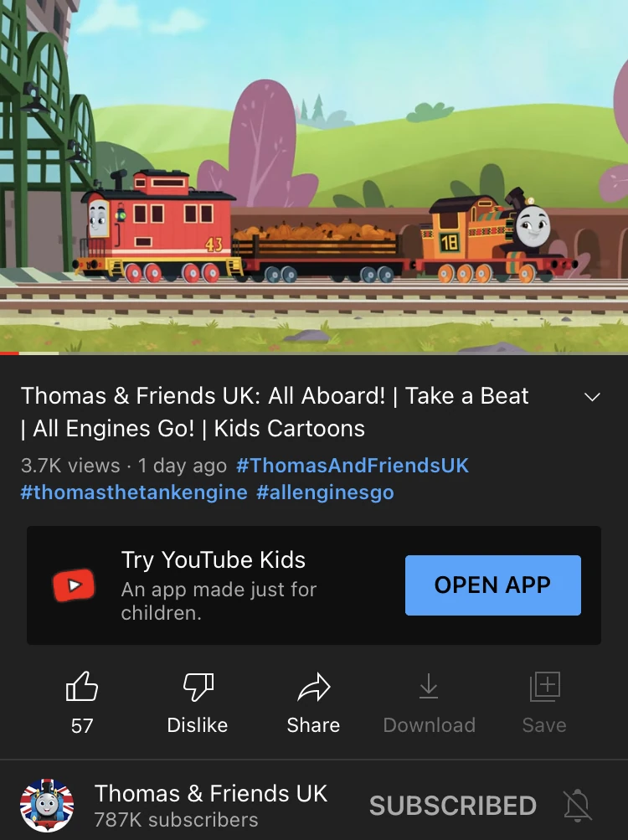628x840 pixels.
Task: Toggle the SUBSCRIBED subscription button
Action: coord(453,806)
